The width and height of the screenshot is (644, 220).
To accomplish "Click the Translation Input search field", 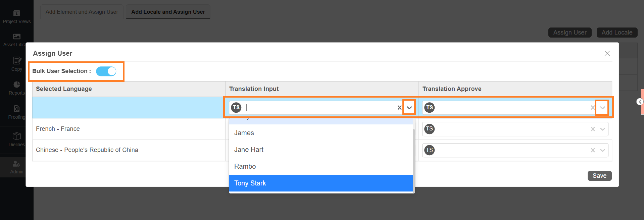I will [319, 108].
